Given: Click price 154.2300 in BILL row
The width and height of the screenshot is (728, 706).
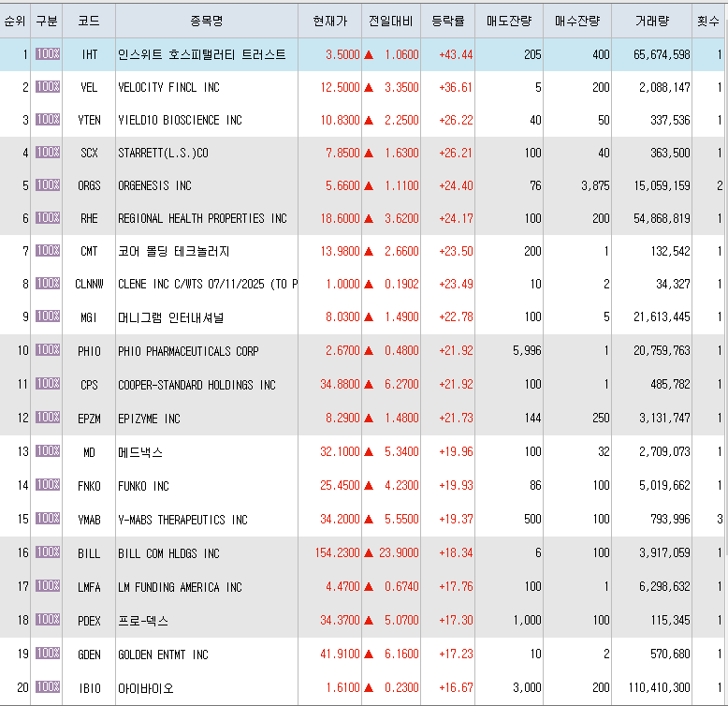Looking at the screenshot, I should click(337, 552).
